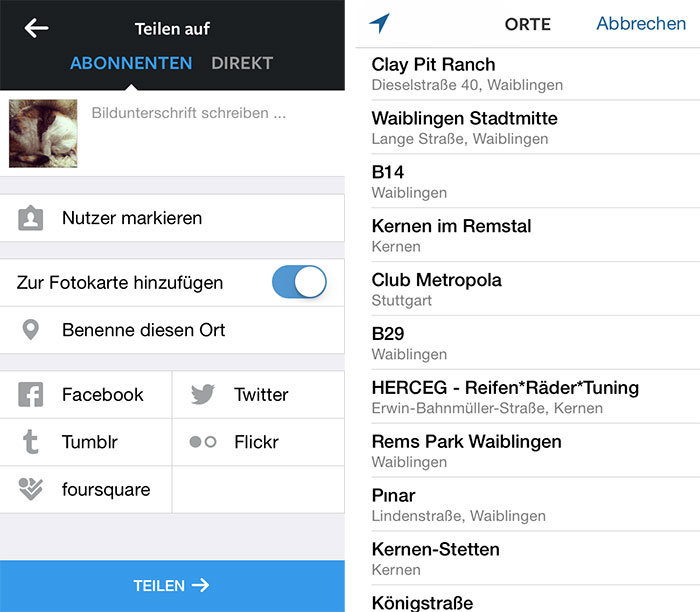Tap the current location arrow icon

click(379, 23)
